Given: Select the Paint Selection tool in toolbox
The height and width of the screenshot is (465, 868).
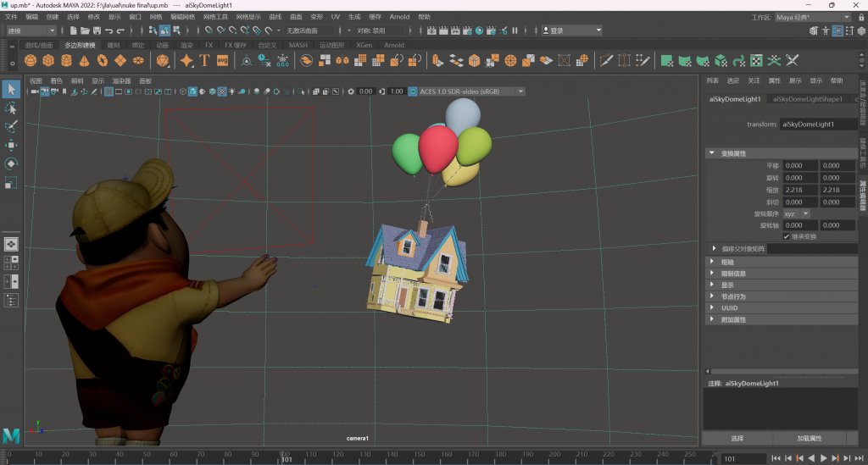Looking at the screenshot, I should click(x=11, y=126).
